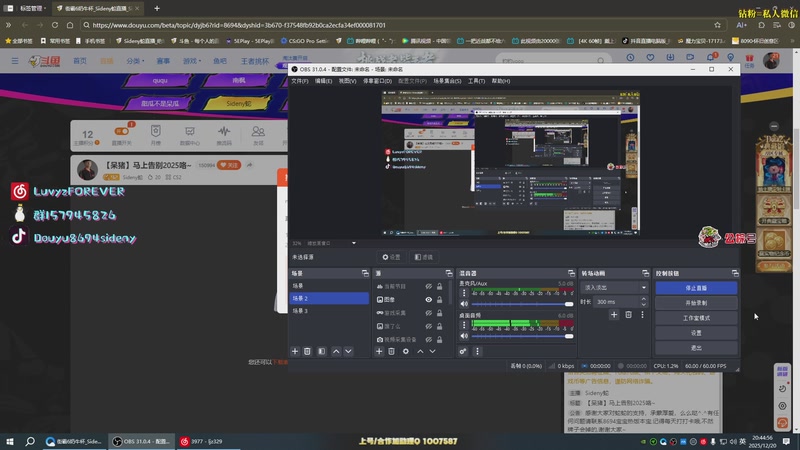This screenshot has height=450, width=800.
Task: Pop out the Controls dock panel
Action: pos(735,273)
